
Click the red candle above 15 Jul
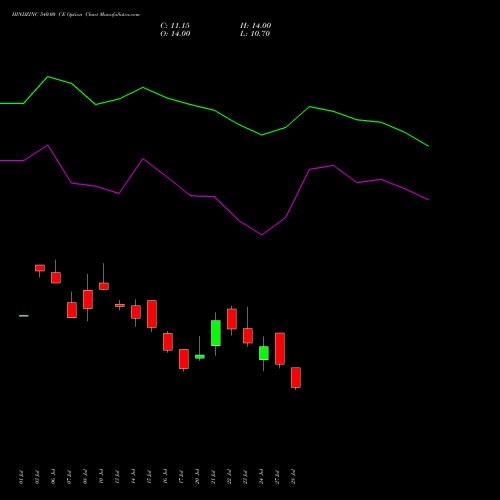[x=152, y=314]
